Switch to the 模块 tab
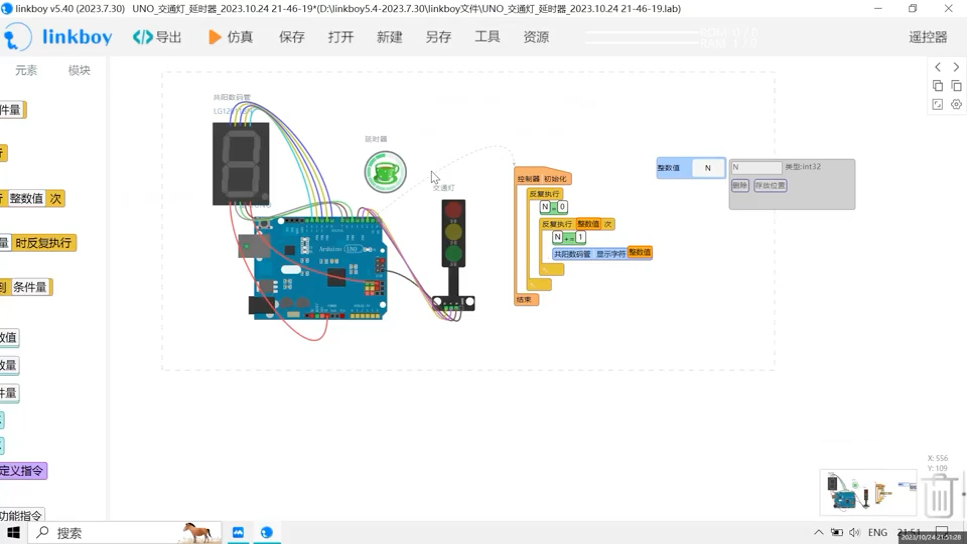Screen dimensions: 967x544 (79, 70)
